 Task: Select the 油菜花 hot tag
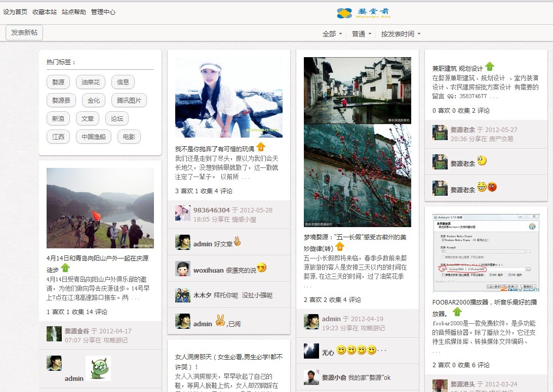coord(91,82)
